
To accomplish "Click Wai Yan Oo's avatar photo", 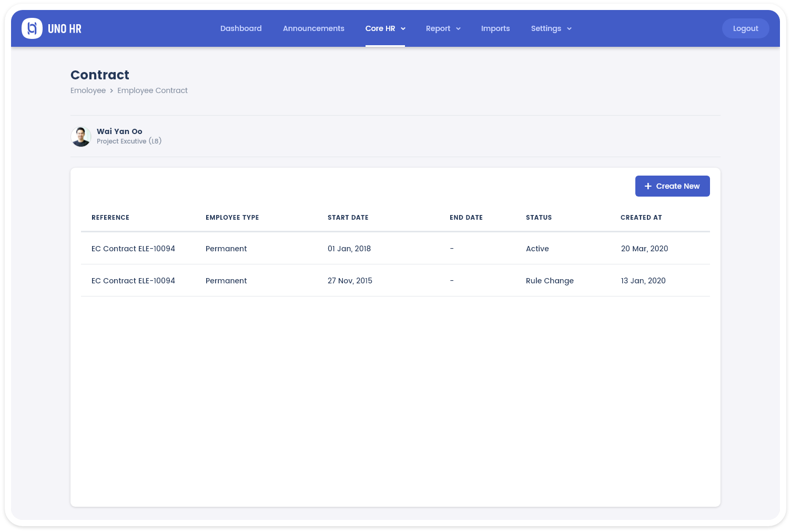I will click(x=81, y=137).
